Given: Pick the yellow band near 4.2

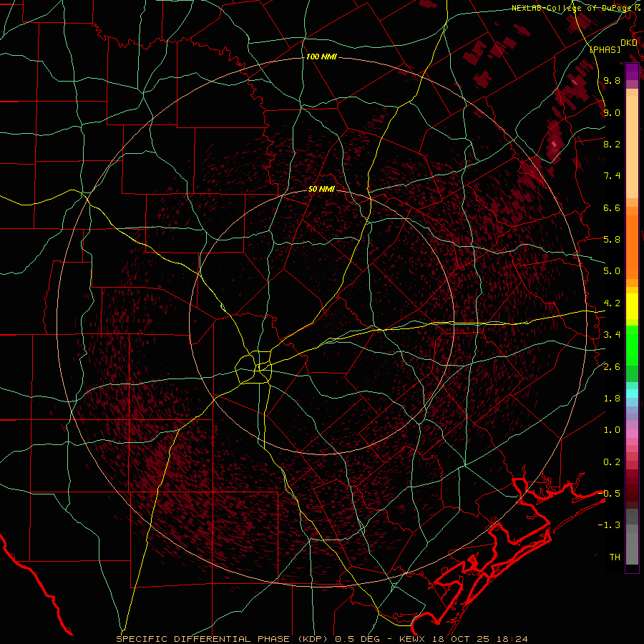Looking at the screenshot, I should coord(632,306).
